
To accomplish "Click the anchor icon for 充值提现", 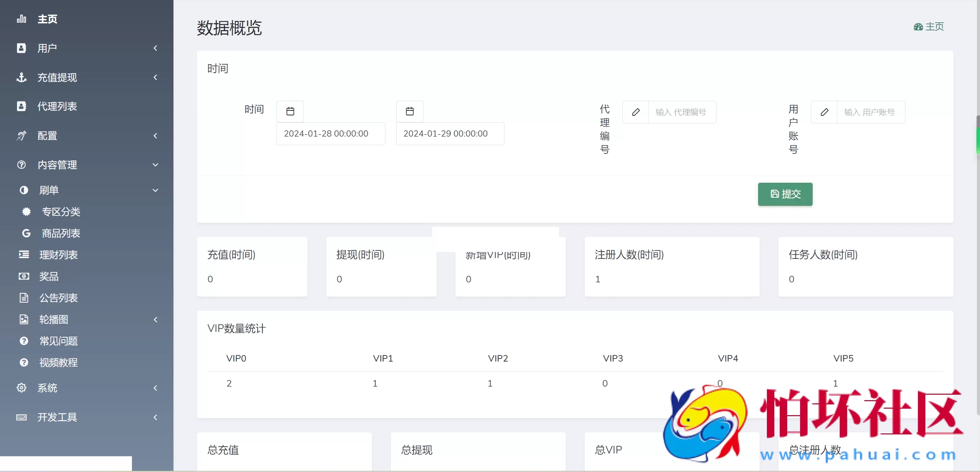I will tap(22, 77).
